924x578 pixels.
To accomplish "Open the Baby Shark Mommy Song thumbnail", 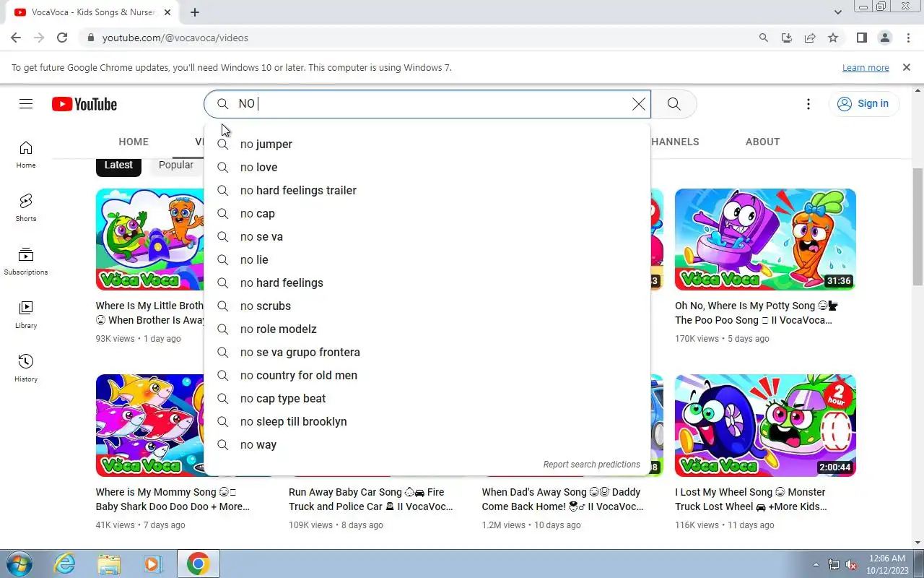I will pos(150,426).
